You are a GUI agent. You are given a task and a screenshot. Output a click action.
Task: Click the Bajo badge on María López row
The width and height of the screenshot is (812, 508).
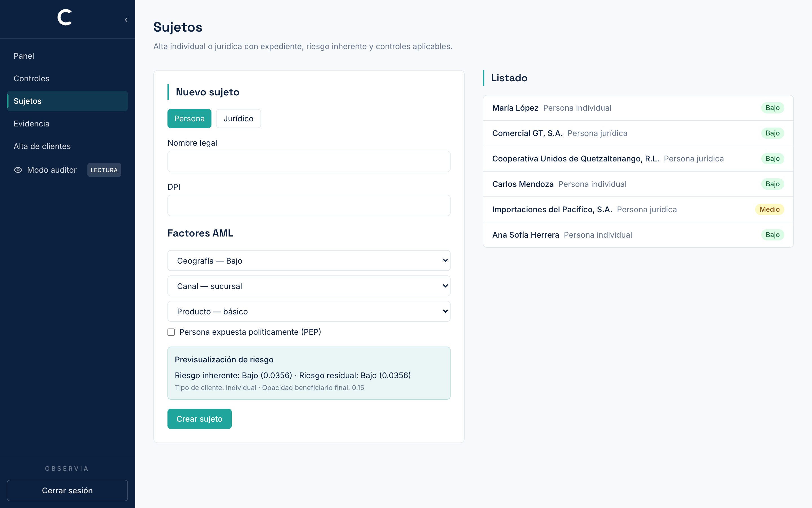(773, 108)
